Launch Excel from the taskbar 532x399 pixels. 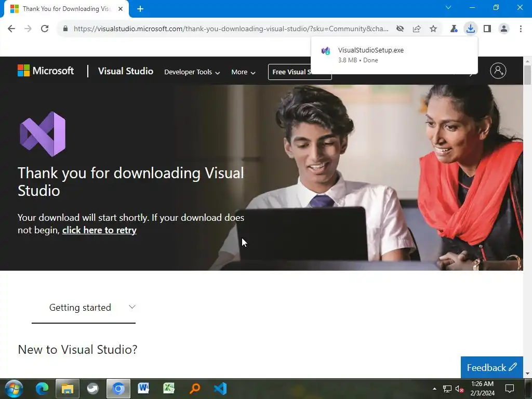[x=169, y=388]
